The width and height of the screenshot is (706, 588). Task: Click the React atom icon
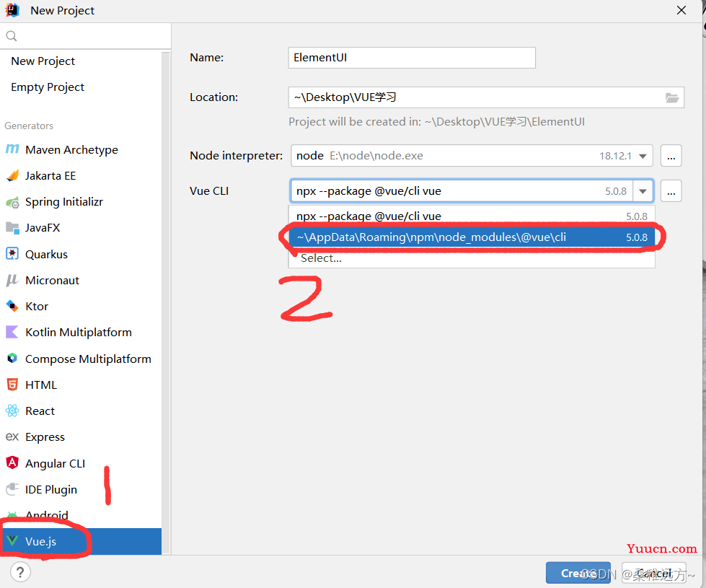12,411
